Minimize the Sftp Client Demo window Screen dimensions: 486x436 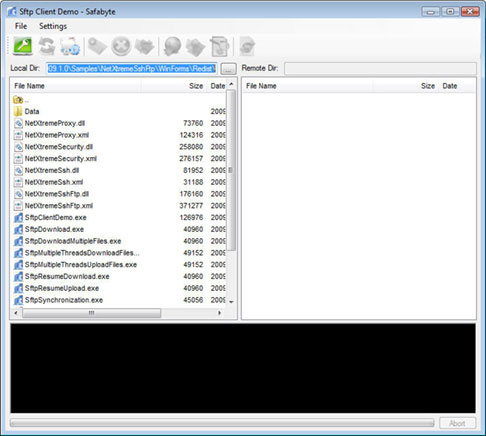pyautogui.click(x=431, y=12)
